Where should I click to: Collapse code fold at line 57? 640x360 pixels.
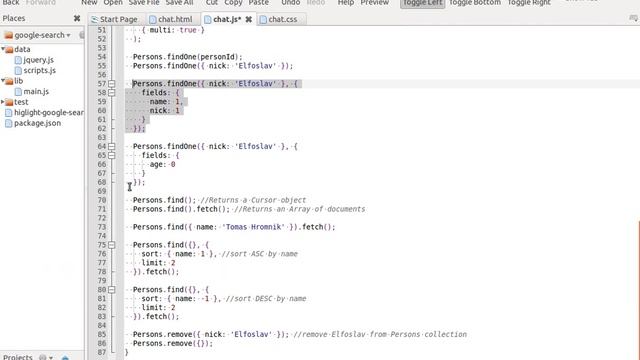(112, 84)
